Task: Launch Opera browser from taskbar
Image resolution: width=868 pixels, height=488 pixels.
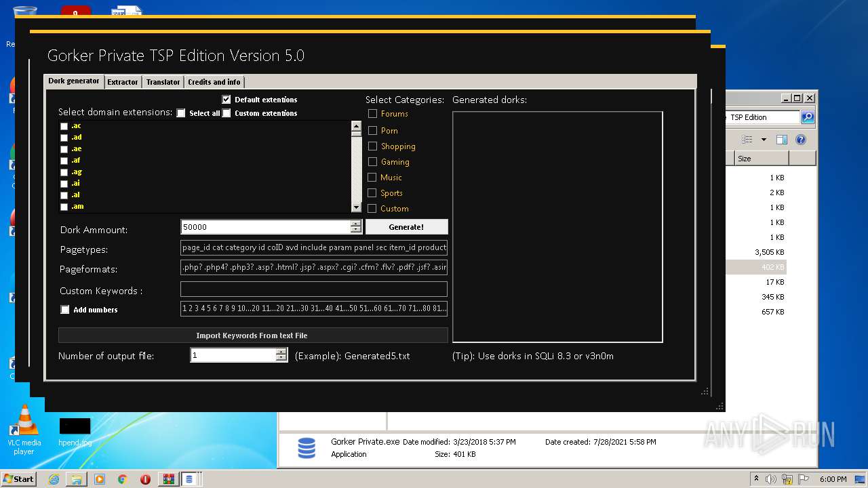Action: [145, 479]
